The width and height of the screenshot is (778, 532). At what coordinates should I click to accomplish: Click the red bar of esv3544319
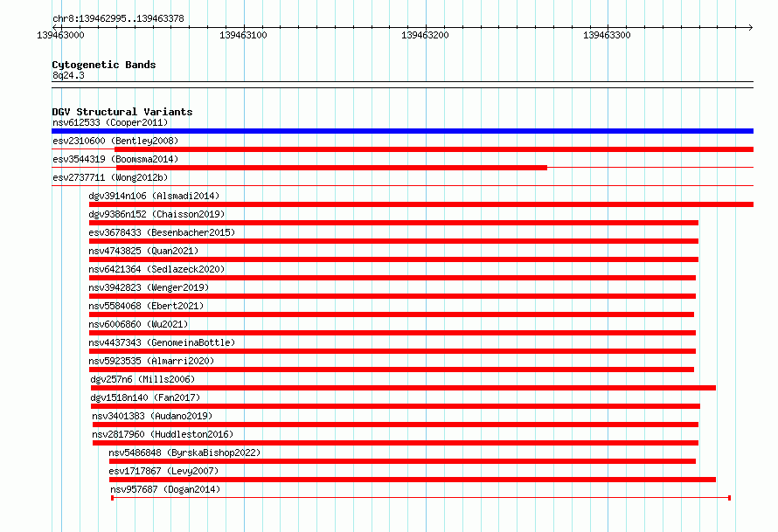331,168
